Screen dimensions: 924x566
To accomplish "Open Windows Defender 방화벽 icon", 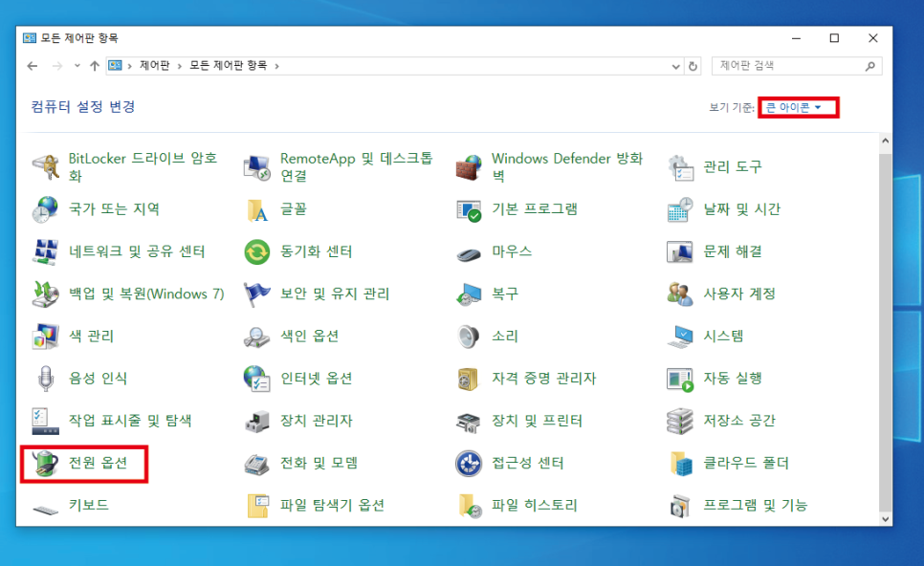I will pos(469,166).
